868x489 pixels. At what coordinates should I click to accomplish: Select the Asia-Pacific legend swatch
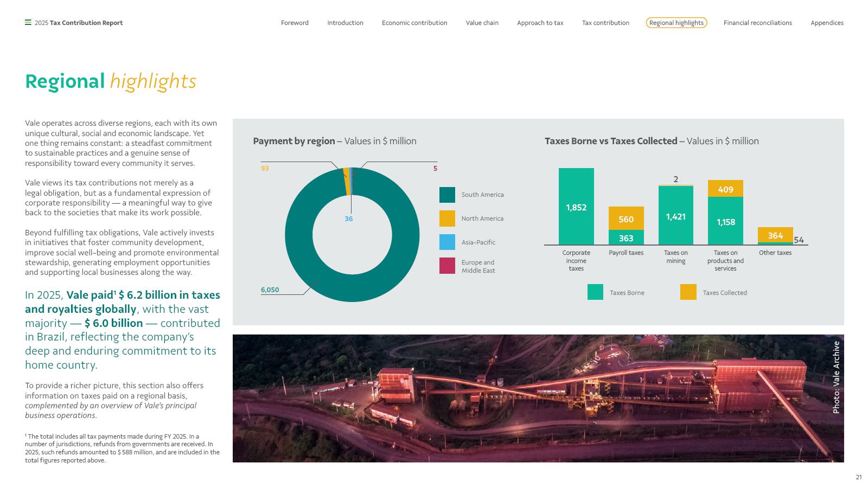pos(447,242)
